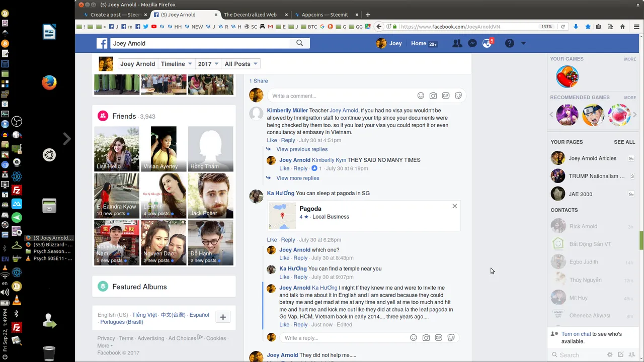Open the Firefox hamburger menu
The height and width of the screenshot is (362, 644).
(636, 27)
